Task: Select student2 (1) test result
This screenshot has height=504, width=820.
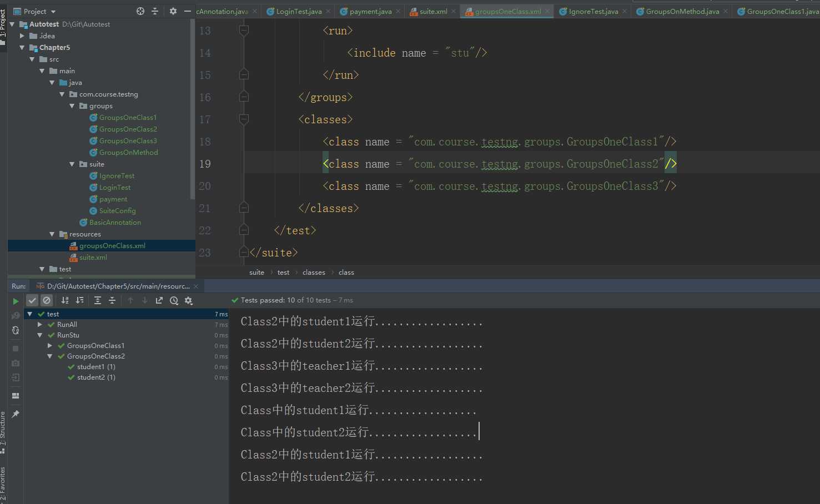Action: coord(96,377)
